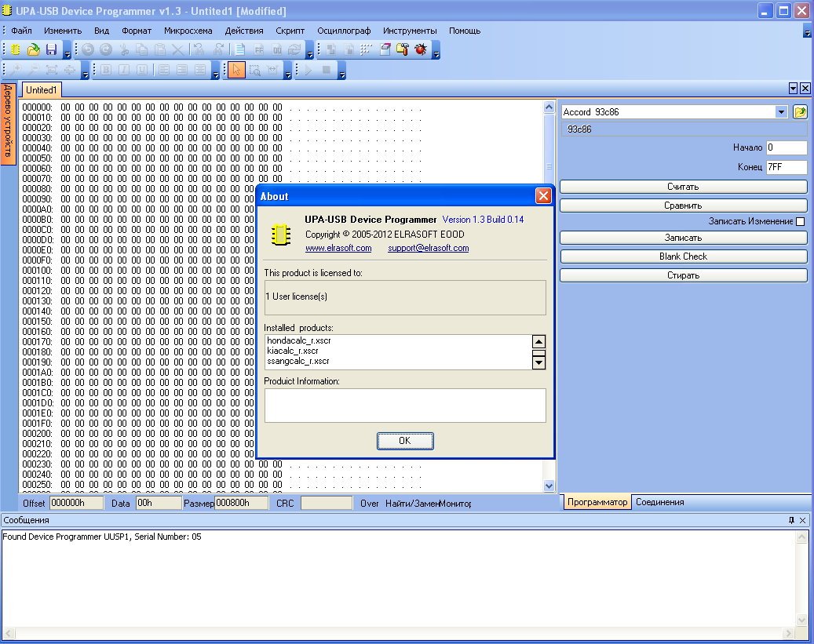Open the Помощь menu
Screen dimensions: 814x644
click(465, 31)
